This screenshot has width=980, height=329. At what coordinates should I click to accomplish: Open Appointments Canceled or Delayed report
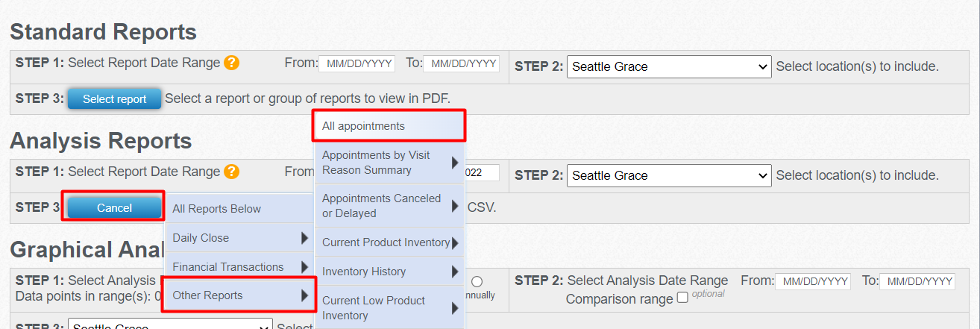coord(389,206)
